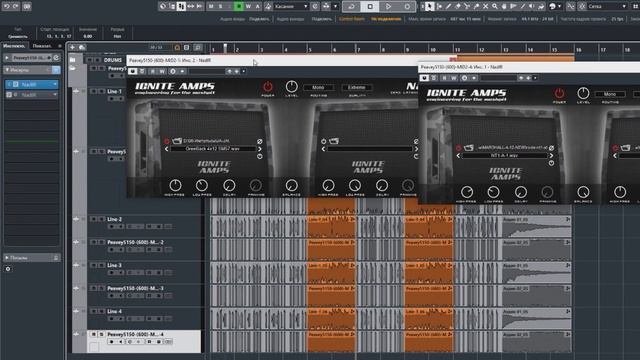Open the Сетка snap type dropdown
The image size is (640, 360).
tap(607, 6)
